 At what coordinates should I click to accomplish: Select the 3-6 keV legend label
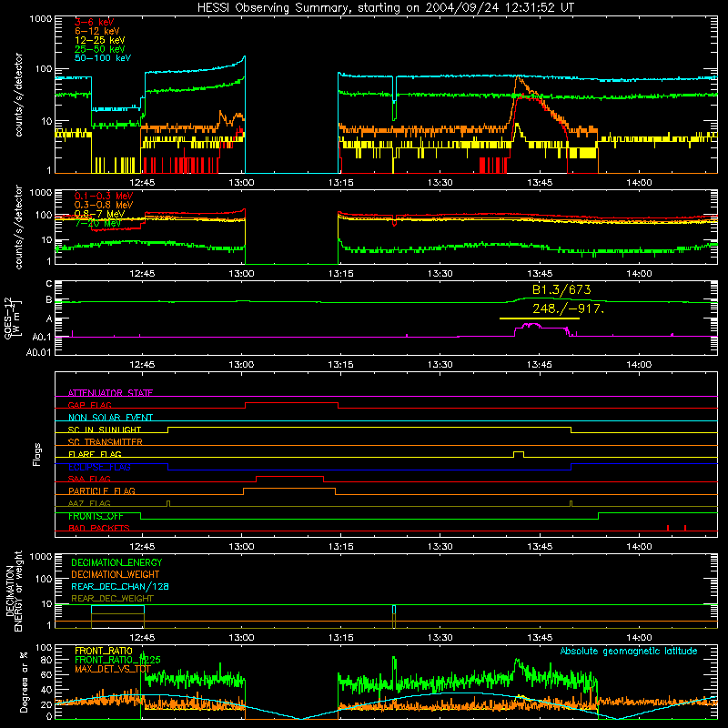[95, 22]
